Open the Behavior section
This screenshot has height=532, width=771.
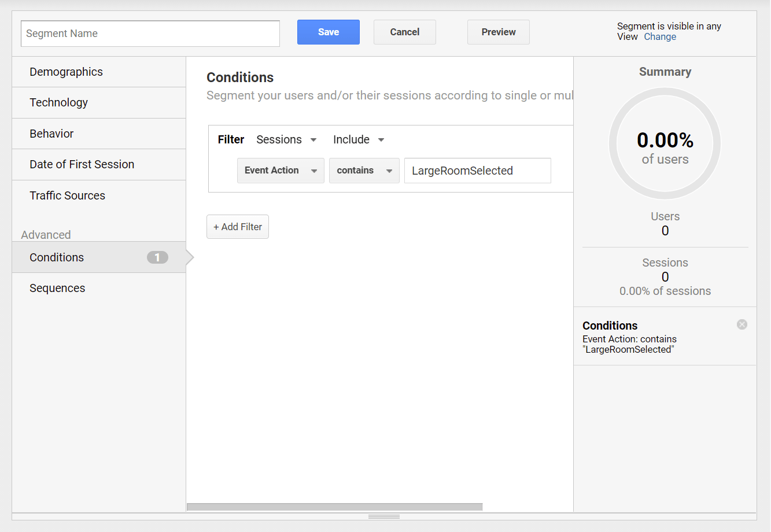tap(99, 134)
